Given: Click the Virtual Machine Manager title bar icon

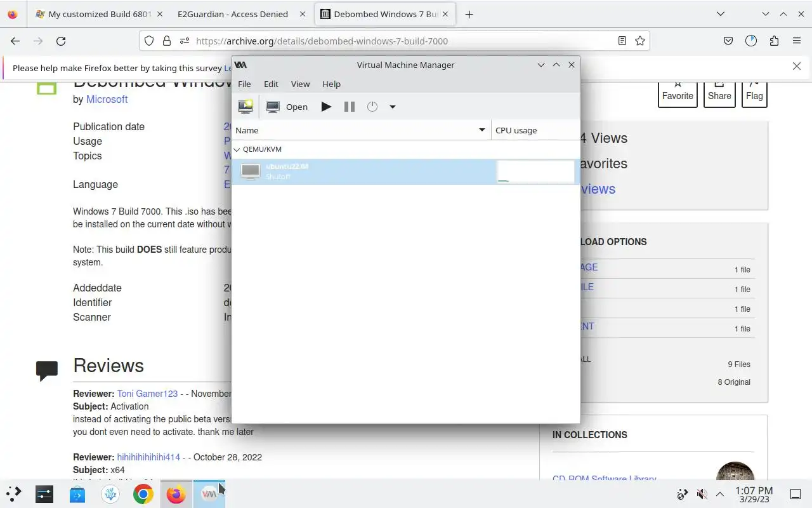Looking at the screenshot, I should tap(240, 65).
